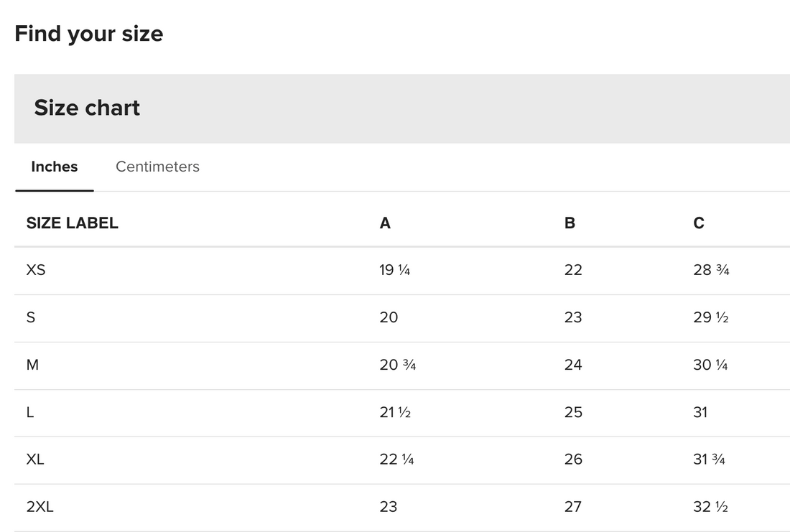Select the XS size row label
Screen dimensions: 790x532
(x=36, y=270)
